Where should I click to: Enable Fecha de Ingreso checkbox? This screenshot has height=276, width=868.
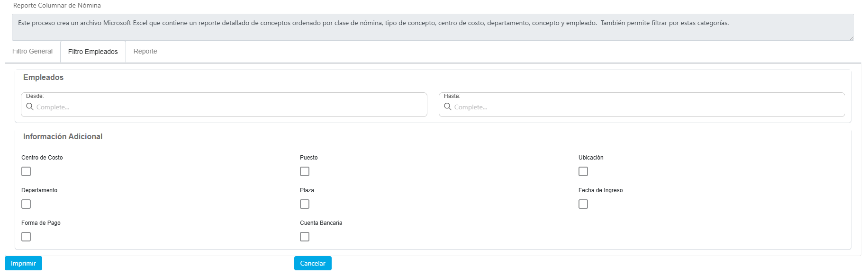(x=583, y=204)
